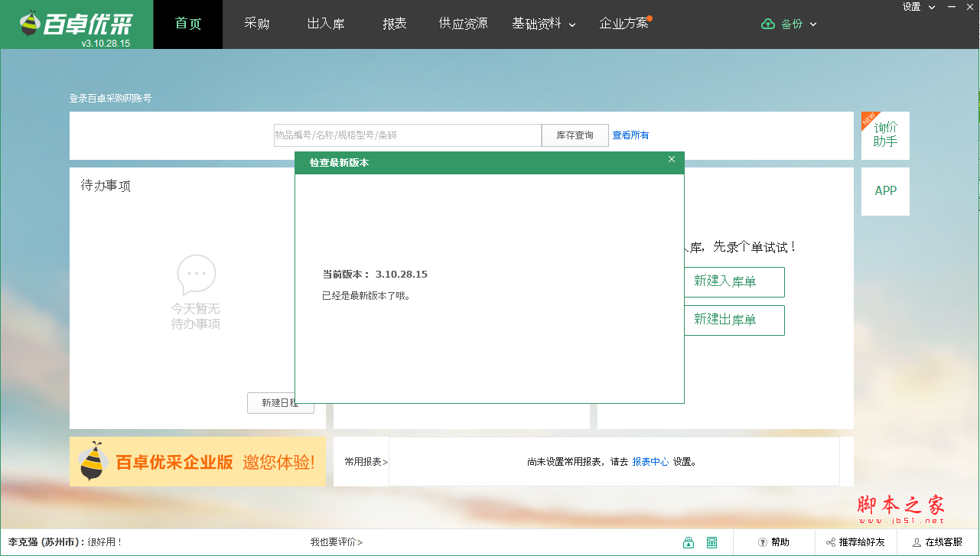Click the cloud backup icon
This screenshot has height=556, width=980.
click(x=768, y=24)
